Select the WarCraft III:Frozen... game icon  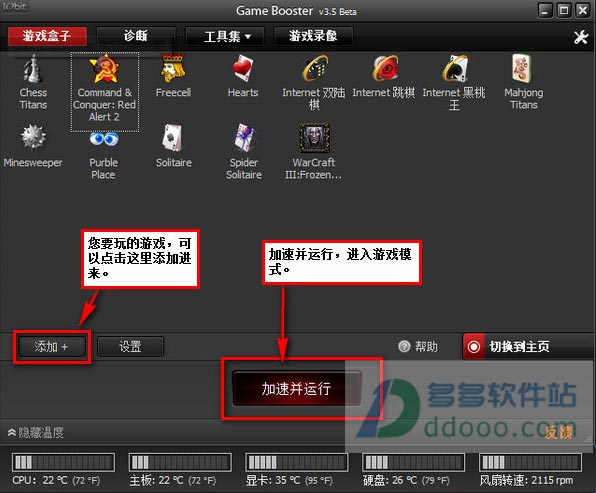tap(314, 138)
